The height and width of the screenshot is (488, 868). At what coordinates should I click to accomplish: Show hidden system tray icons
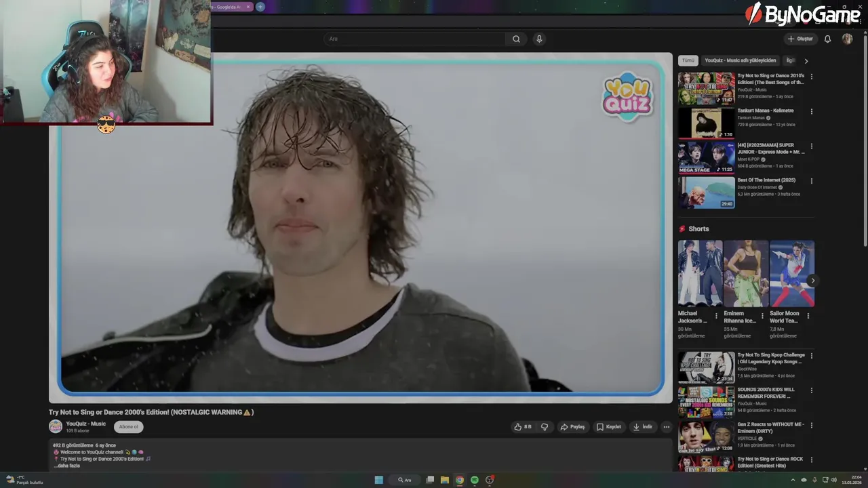tap(793, 480)
